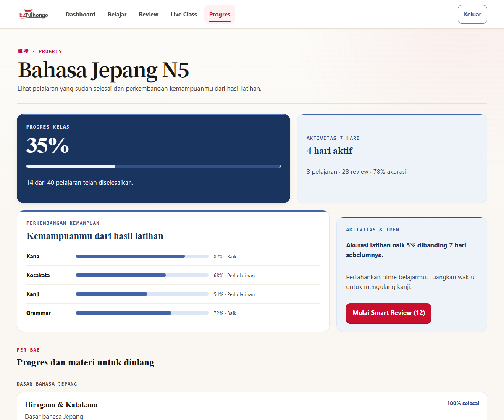Viewport: 504px width, 420px height.
Task: Click the Kosakata row label
Action: (x=38, y=275)
